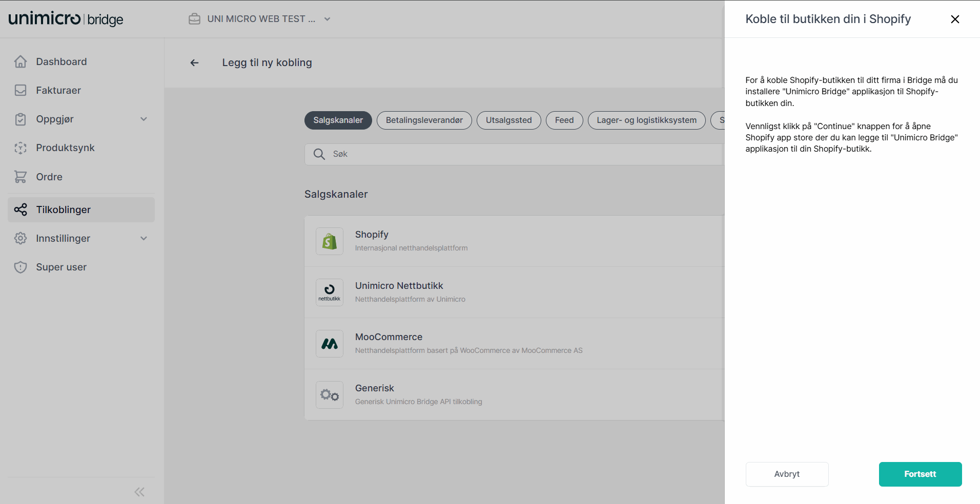Close the Shopify connection panel
980x504 pixels.
point(954,19)
